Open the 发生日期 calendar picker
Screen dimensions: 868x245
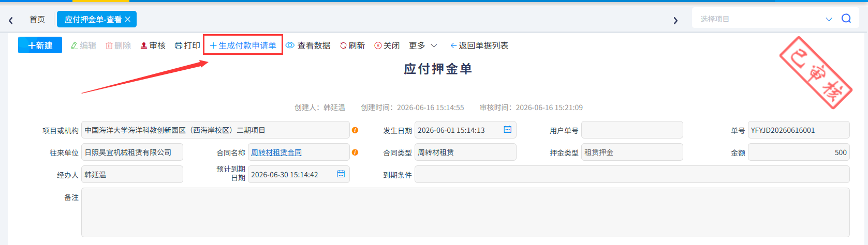click(x=508, y=129)
